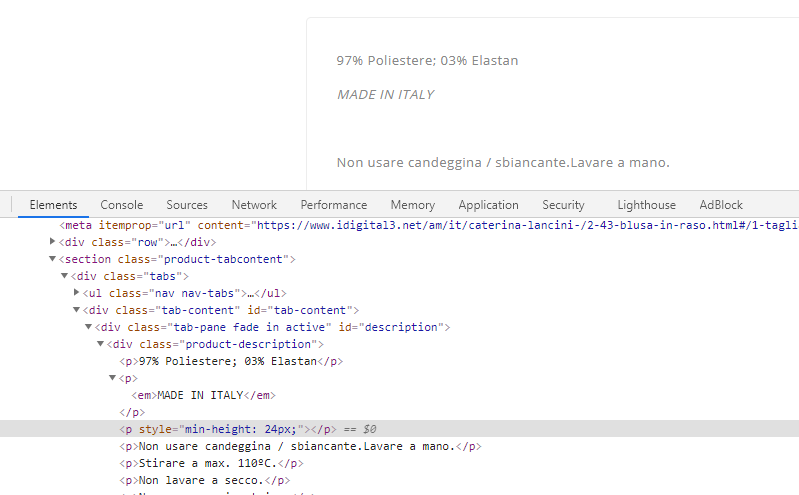This screenshot has height=495, width=799.
Task: Open the Console tab
Action: [x=121, y=205]
